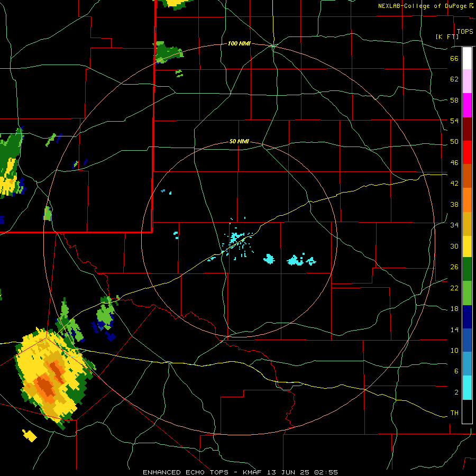Click the white swatch in the tops legend

[467, 58]
